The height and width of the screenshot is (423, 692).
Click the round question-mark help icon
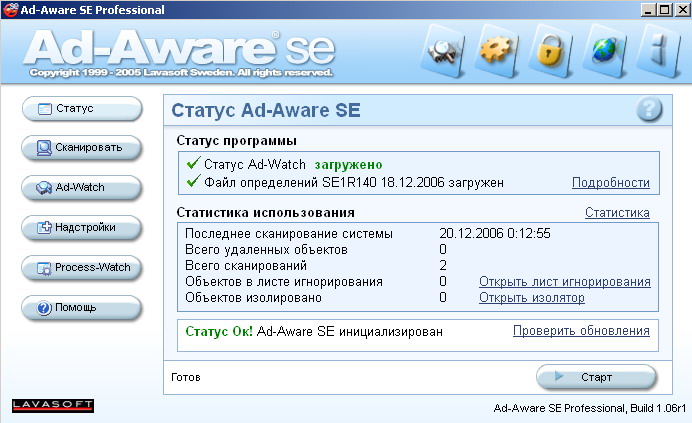pyautogui.click(x=649, y=109)
